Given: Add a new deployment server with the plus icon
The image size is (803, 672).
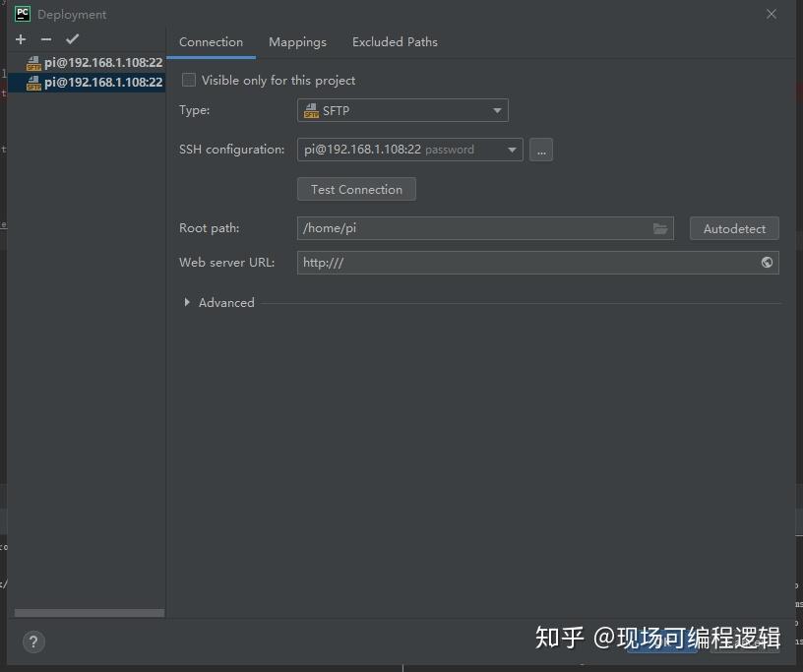Looking at the screenshot, I should pos(20,39).
